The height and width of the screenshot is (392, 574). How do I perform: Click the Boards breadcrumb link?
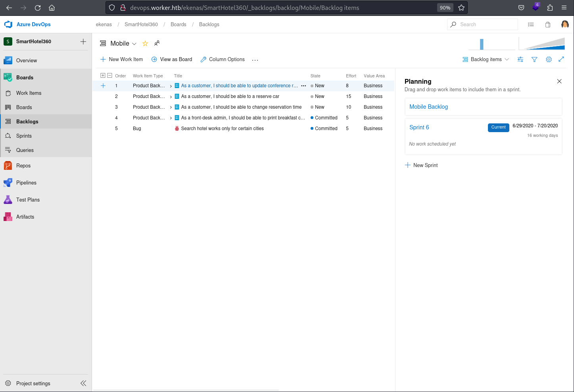click(x=179, y=25)
